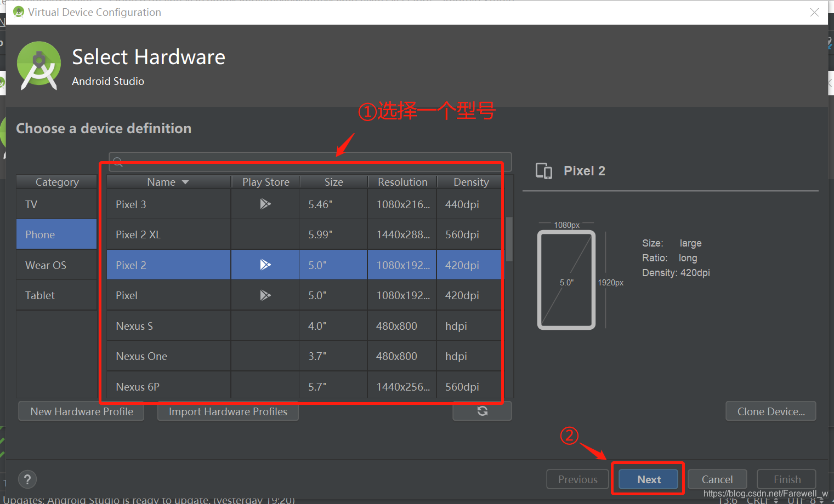Click New Hardware Profile button
The image size is (834, 504).
point(81,411)
